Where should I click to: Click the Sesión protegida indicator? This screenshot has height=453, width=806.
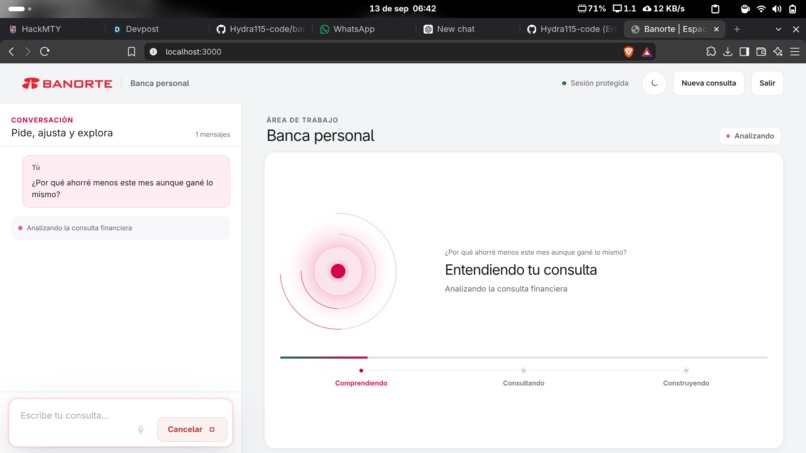coord(595,83)
